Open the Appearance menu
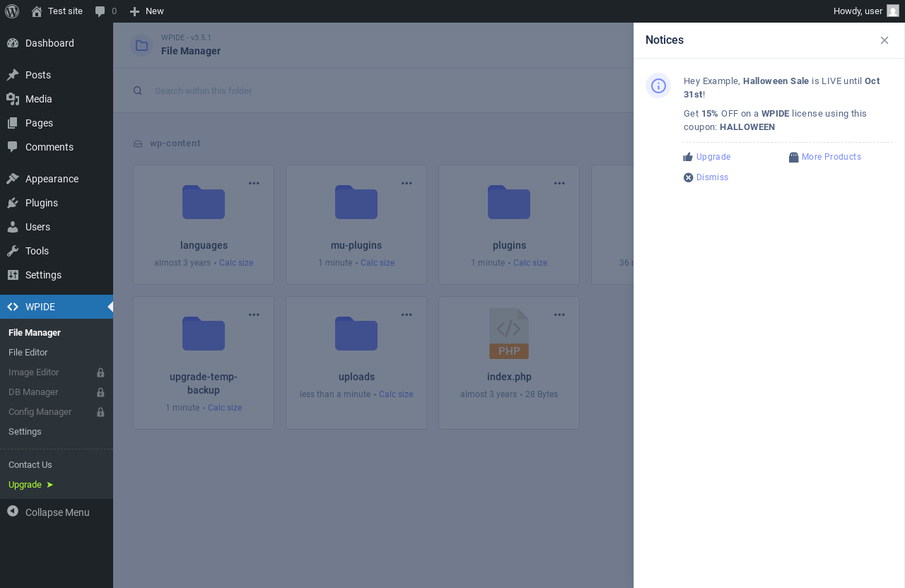 pos(57,179)
